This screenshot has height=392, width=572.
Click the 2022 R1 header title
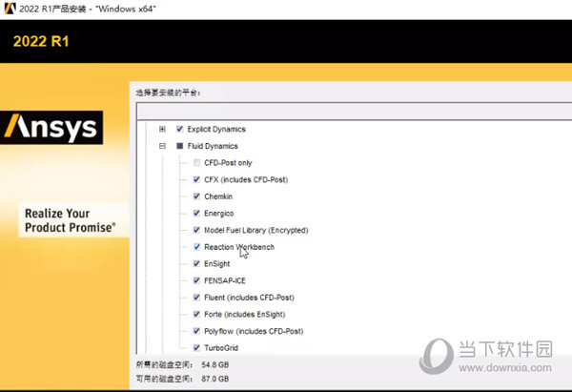(41, 41)
